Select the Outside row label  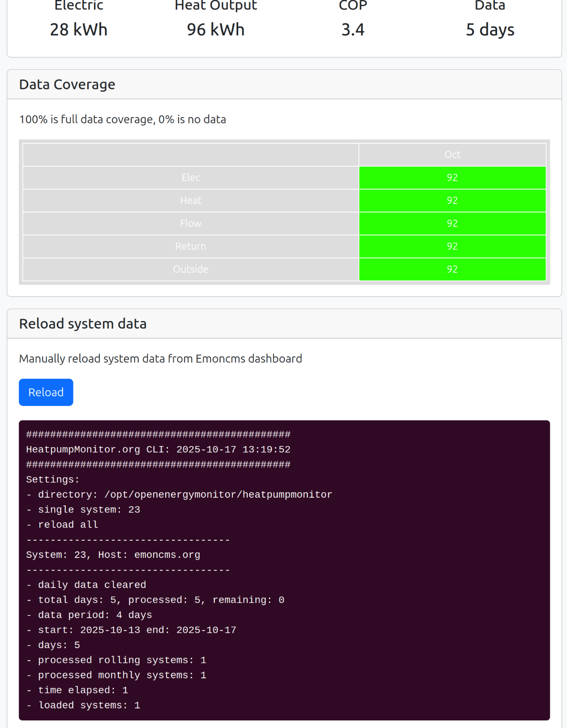[190, 269]
